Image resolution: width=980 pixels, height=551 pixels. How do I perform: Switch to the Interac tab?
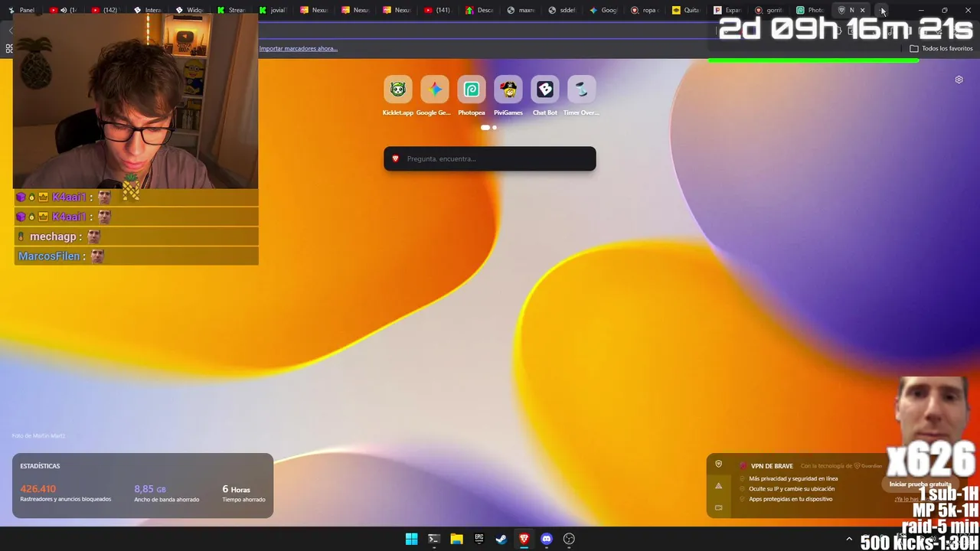(x=147, y=10)
